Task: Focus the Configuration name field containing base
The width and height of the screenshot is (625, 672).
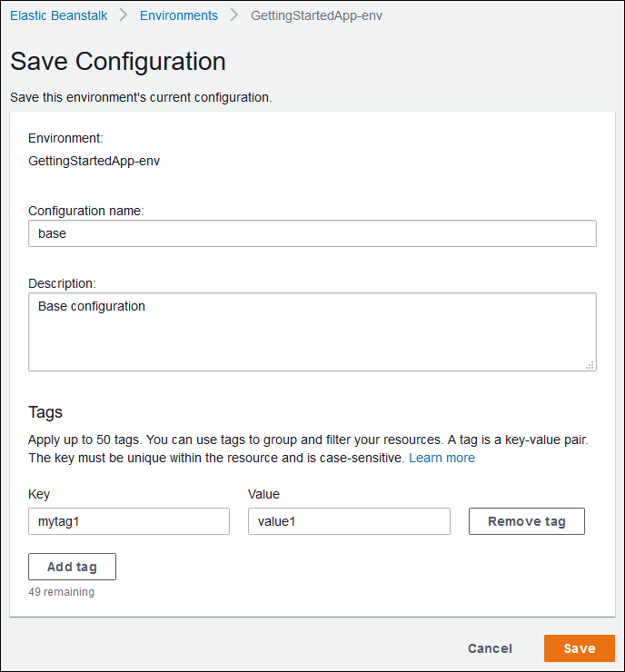Action: tap(312, 233)
